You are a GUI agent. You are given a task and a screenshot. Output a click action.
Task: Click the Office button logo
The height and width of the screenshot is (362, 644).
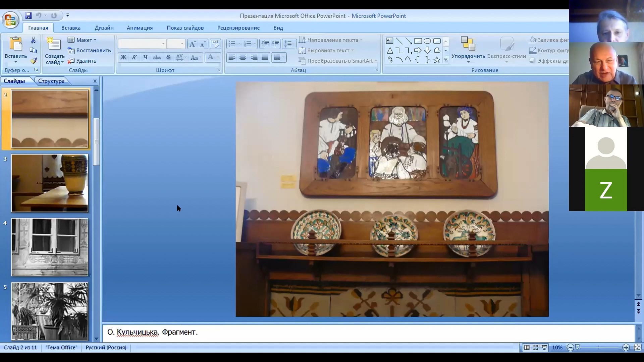point(10,20)
